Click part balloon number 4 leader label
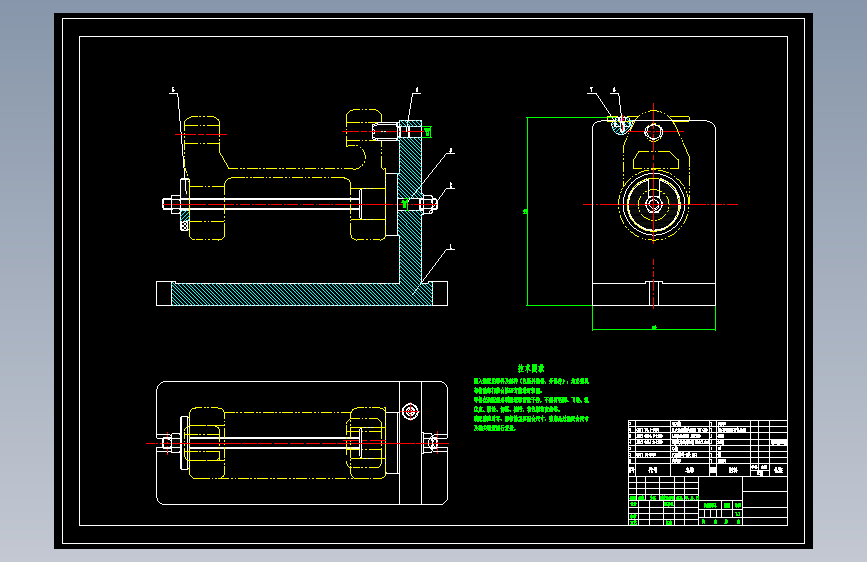 tap(417, 90)
